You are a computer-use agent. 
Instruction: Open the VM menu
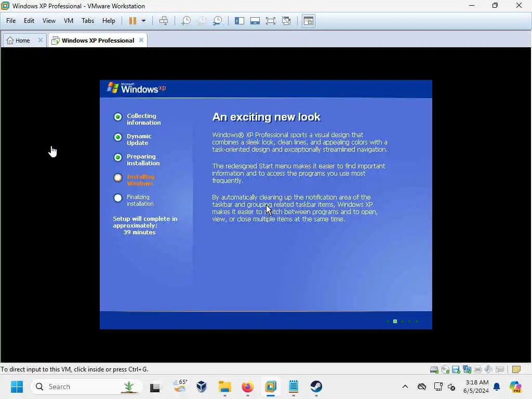pos(69,21)
